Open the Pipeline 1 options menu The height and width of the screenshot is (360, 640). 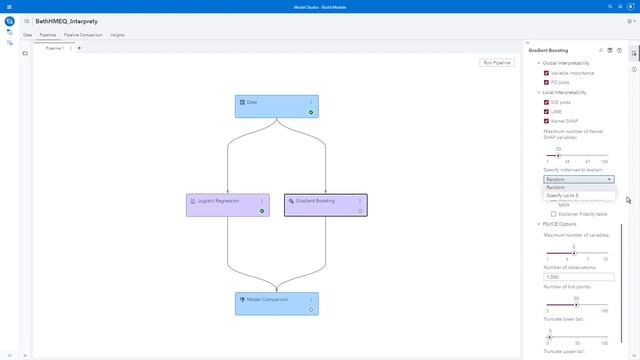coord(71,48)
